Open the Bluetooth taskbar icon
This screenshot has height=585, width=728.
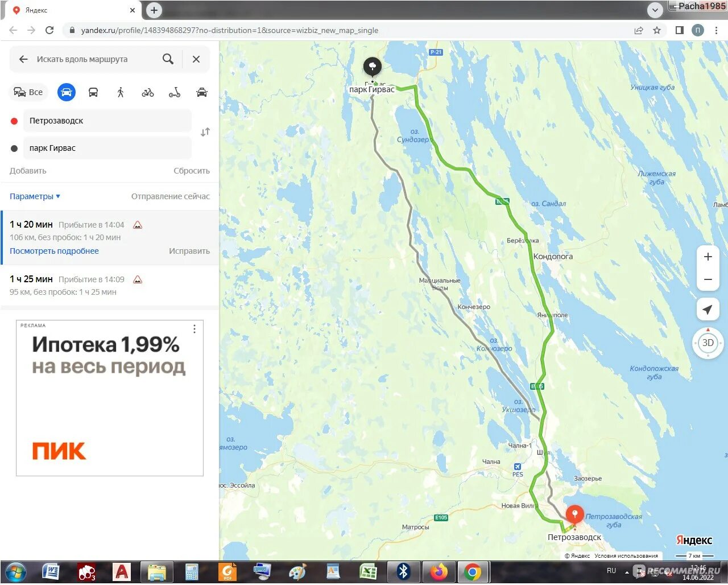(403, 572)
